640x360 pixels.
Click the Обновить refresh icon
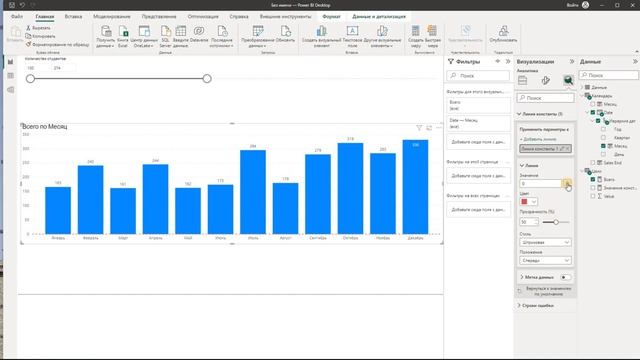click(x=285, y=31)
